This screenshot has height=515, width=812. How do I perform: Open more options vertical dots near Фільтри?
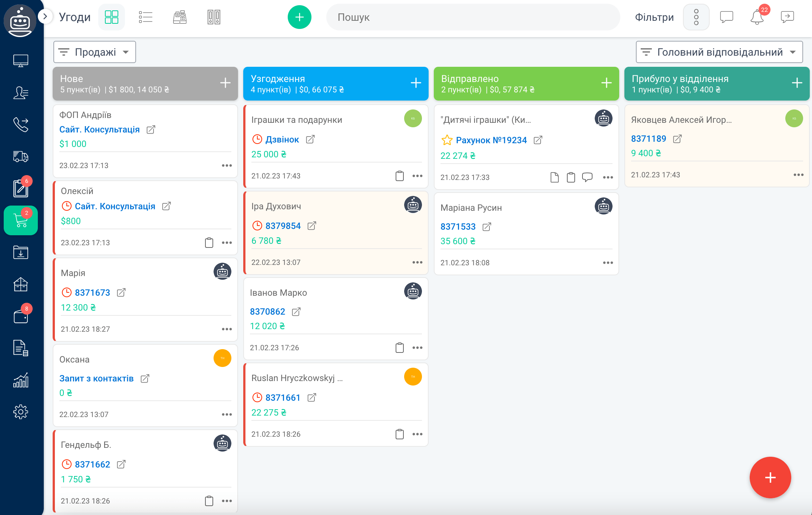pyautogui.click(x=696, y=17)
